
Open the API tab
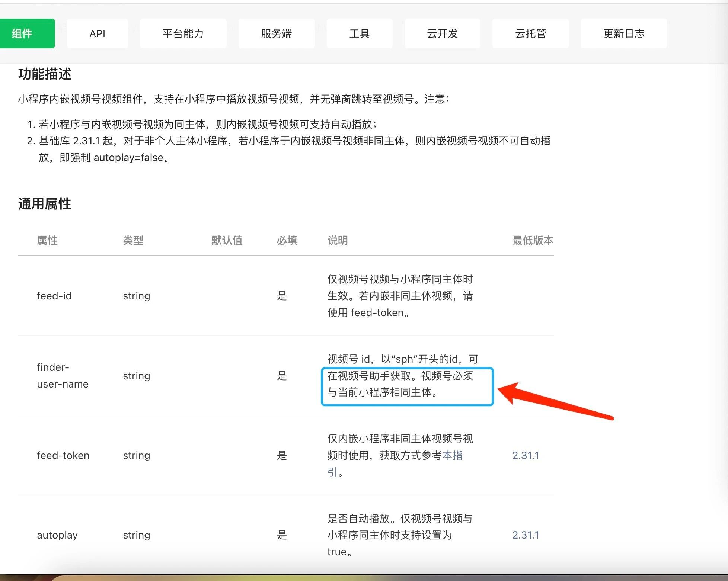click(97, 33)
